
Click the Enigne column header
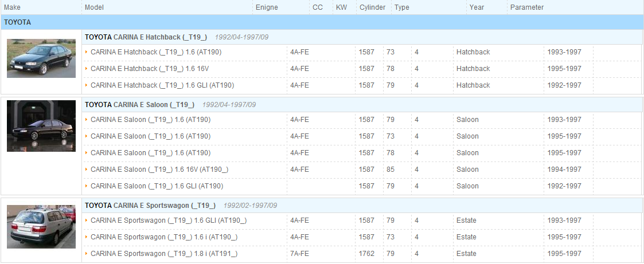pos(267,7)
